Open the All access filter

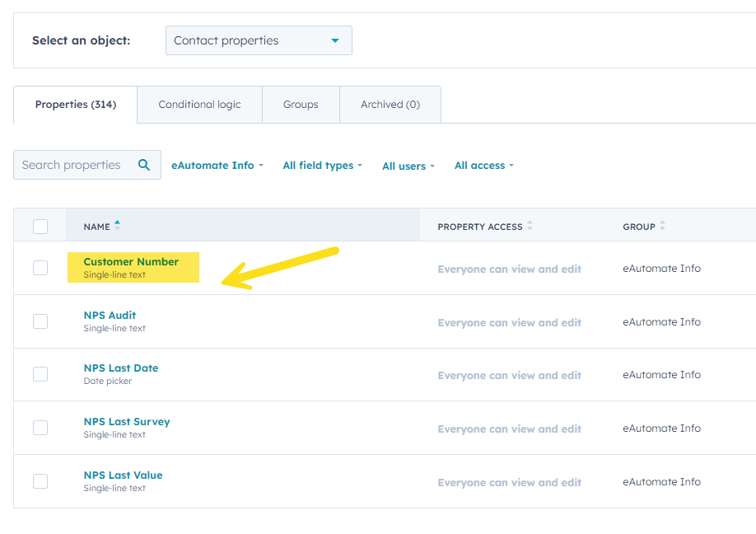click(484, 166)
